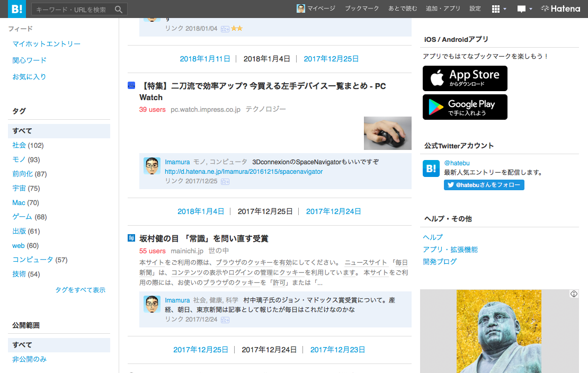This screenshot has width=588, height=373.
Task: Go to 2017年12月23日 date link
Action: tap(337, 350)
